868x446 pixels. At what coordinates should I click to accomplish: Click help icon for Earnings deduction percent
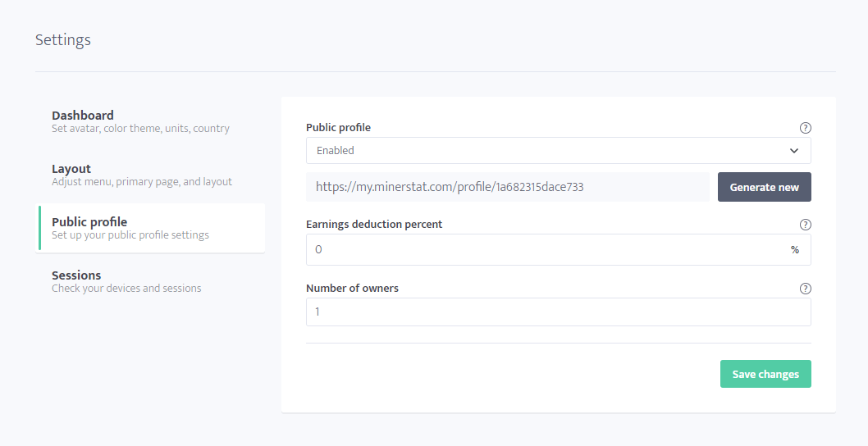(x=806, y=225)
